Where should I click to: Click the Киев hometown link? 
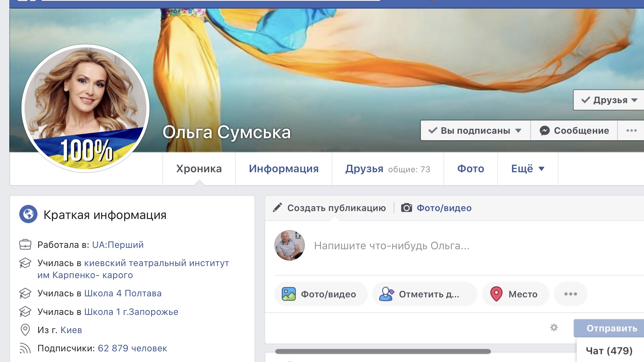point(71,330)
